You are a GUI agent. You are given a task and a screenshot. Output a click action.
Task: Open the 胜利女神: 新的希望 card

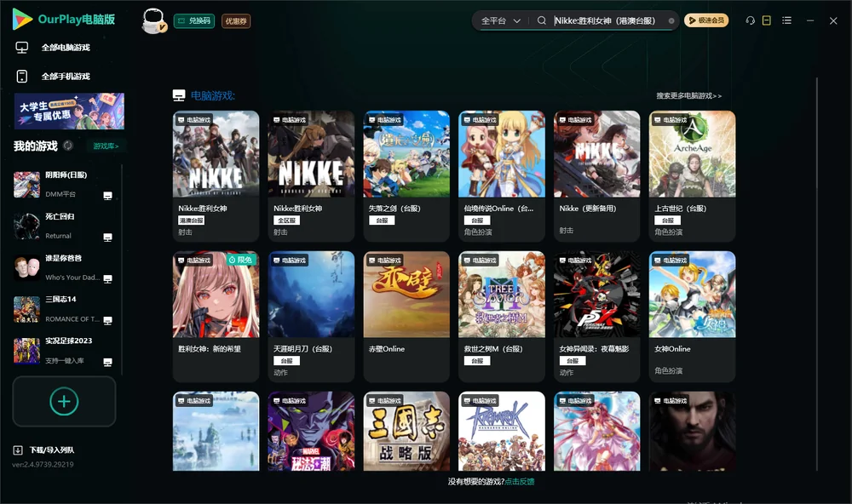216,317
